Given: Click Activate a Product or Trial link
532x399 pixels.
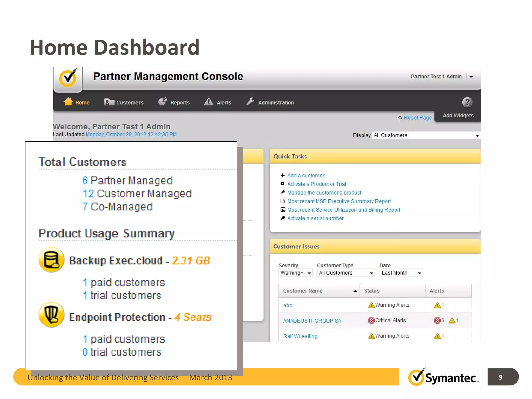Looking at the screenshot, I should tap(317, 184).
